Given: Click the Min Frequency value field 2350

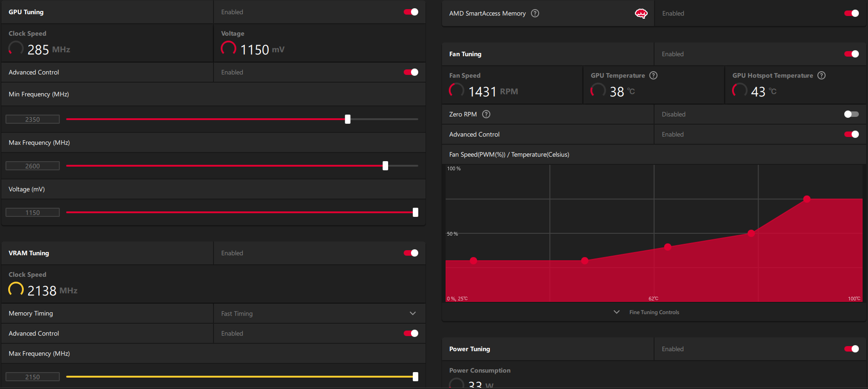Looking at the screenshot, I should [x=32, y=119].
